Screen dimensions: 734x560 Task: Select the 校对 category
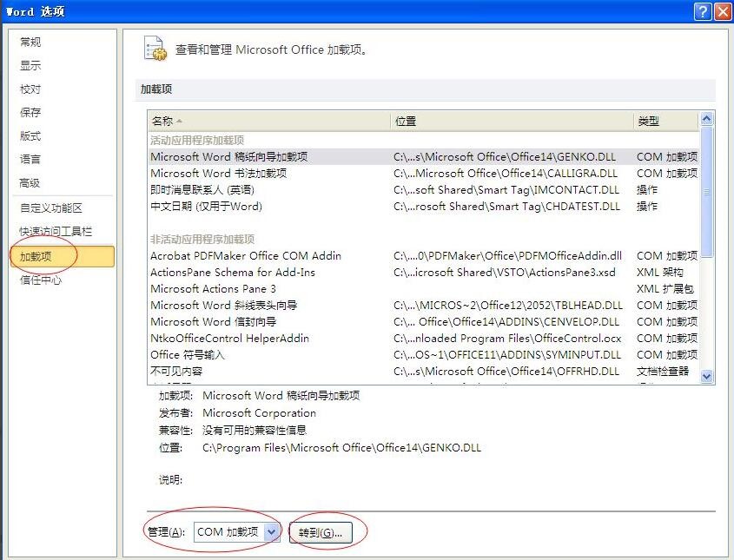(30, 89)
